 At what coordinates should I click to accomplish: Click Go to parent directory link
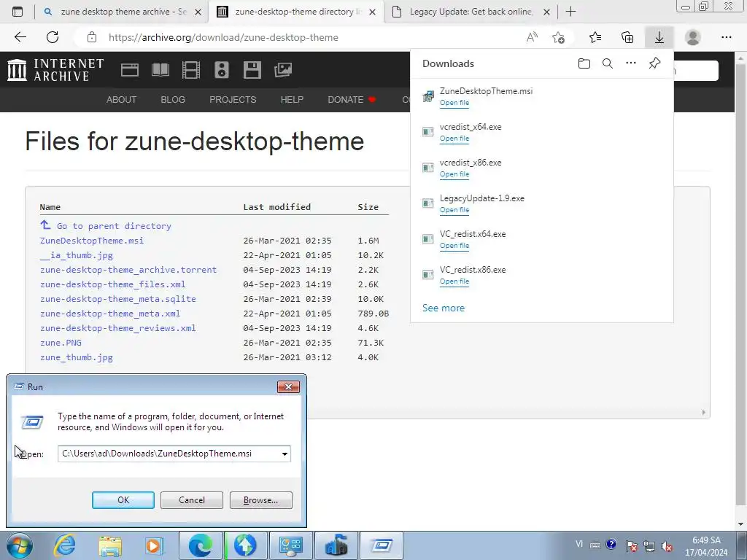[x=114, y=226]
